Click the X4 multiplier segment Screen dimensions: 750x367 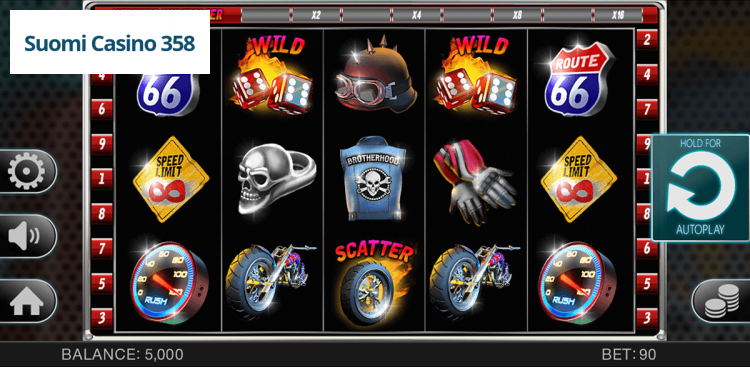coord(416,15)
